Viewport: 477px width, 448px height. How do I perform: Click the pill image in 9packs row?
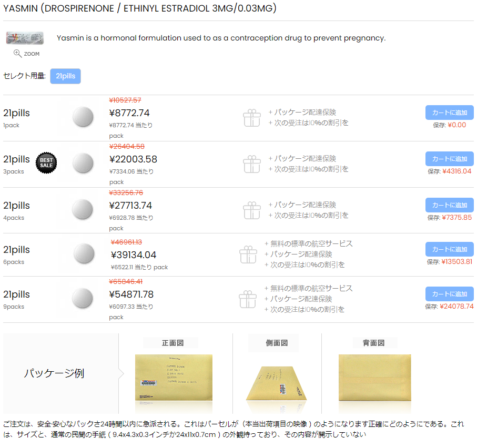(x=83, y=298)
